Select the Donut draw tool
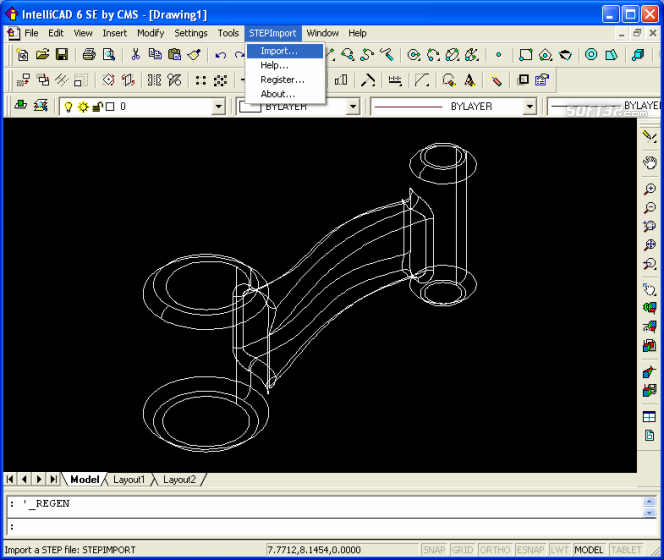This screenshot has width=664, height=560. click(591, 55)
